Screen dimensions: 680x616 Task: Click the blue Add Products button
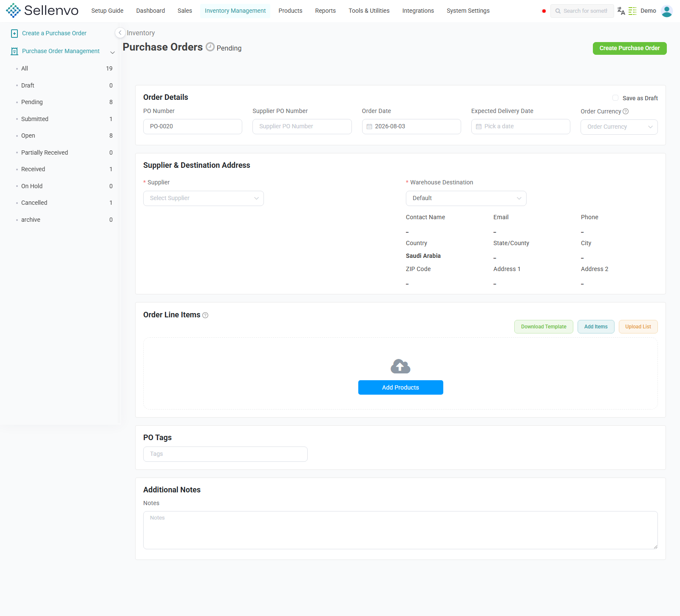[x=401, y=387]
